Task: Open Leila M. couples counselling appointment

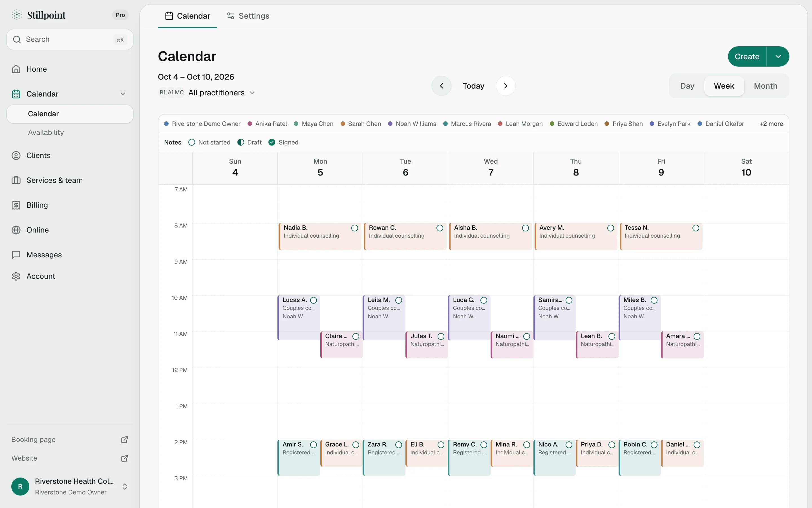Action: (384, 317)
